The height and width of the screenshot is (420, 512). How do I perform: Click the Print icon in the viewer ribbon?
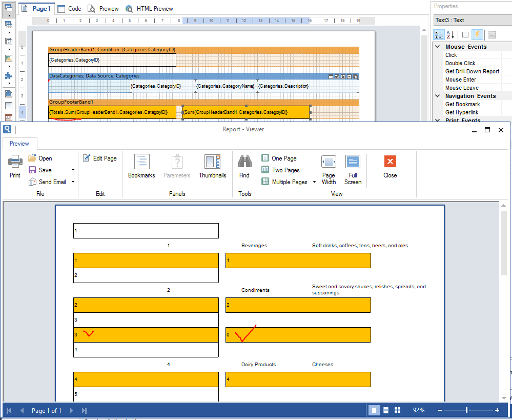15,161
